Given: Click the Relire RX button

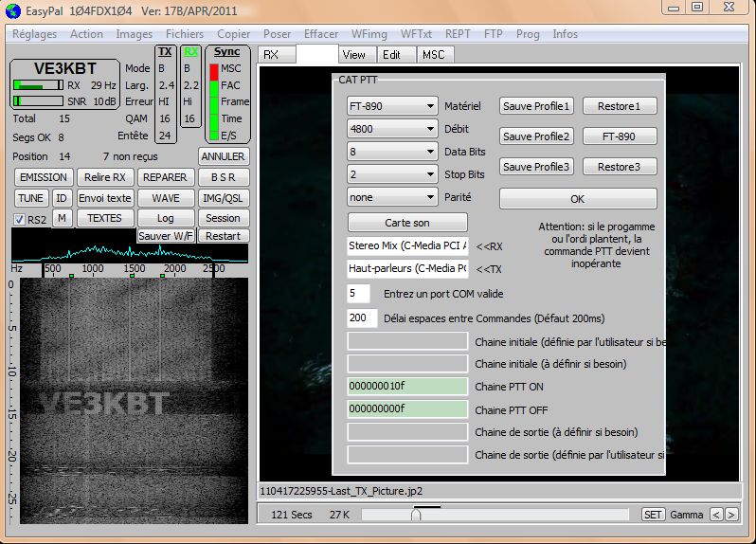Looking at the screenshot, I should [x=105, y=177].
